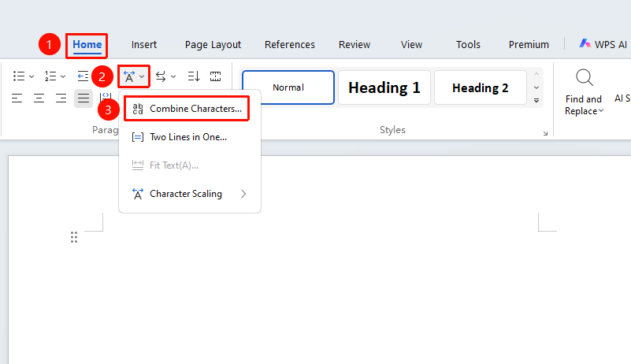Apply bulleted list formatting

19,76
